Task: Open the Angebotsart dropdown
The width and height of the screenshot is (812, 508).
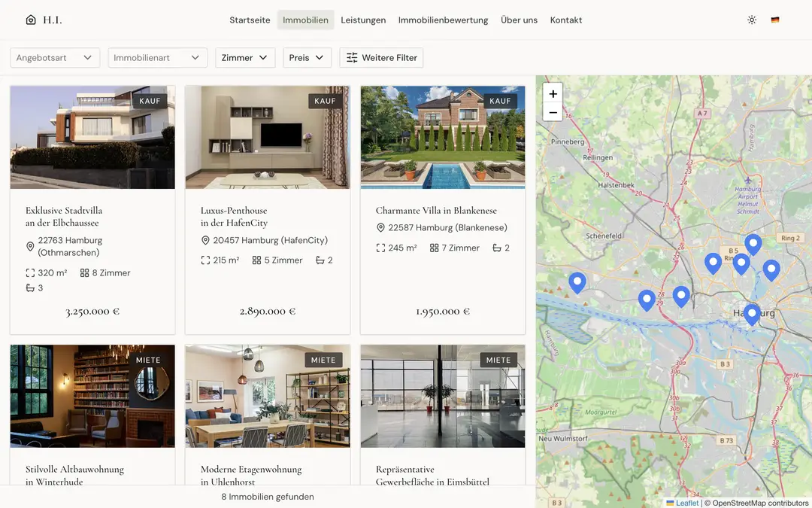Action: tap(54, 57)
